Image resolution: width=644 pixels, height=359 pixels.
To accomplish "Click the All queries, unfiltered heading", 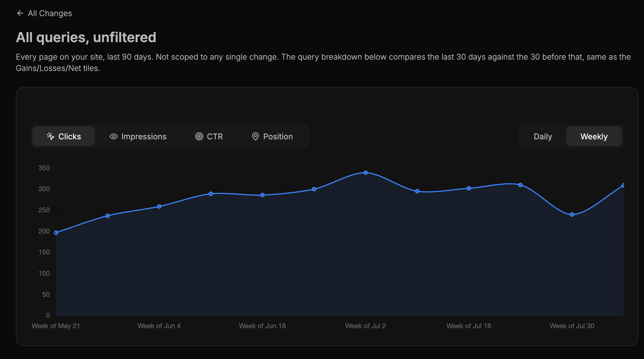I will 86,37.
